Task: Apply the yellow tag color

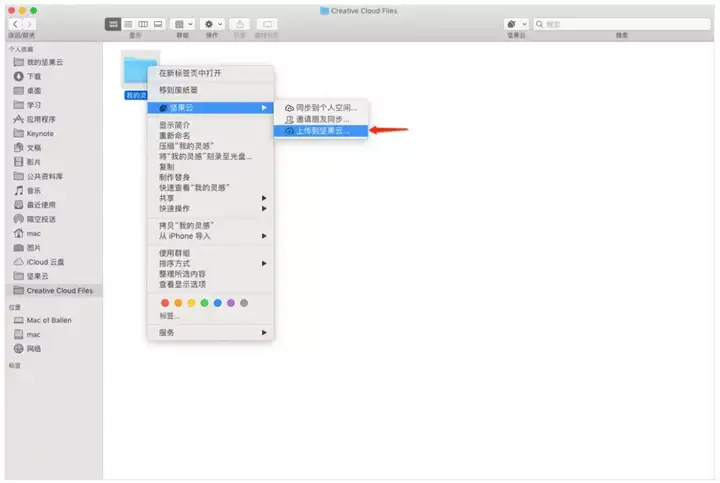Action: coord(191,303)
